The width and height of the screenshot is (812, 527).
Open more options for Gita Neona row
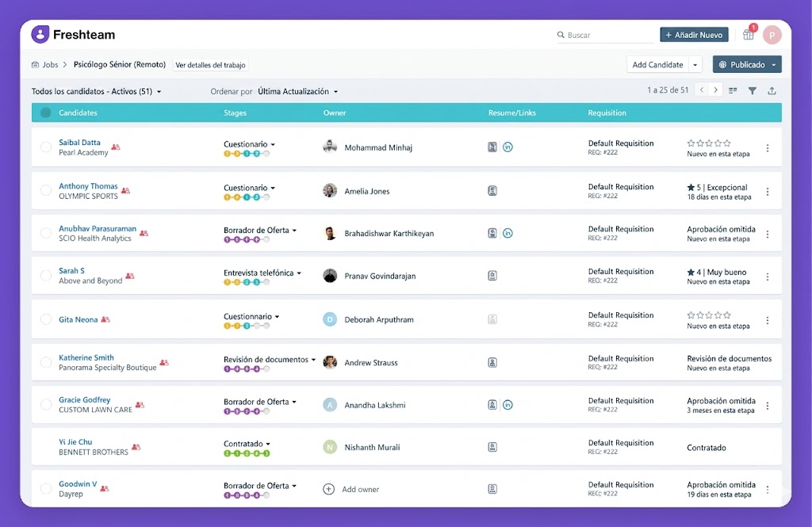click(x=768, y=320)
